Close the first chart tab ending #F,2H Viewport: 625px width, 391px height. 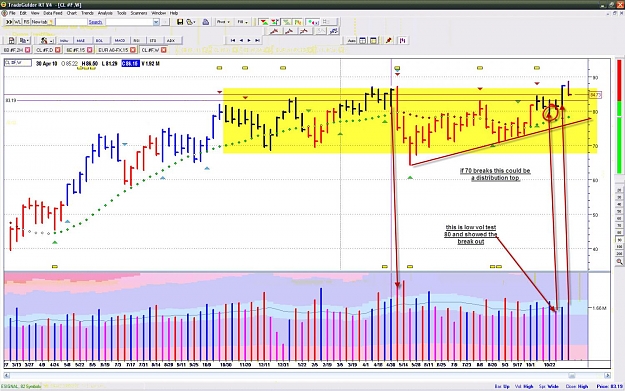point(28,50)
